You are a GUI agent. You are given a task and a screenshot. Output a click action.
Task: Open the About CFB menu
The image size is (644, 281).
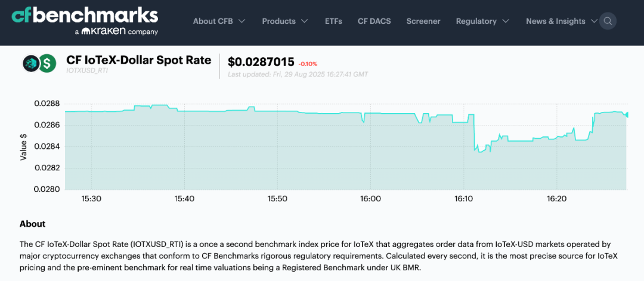(213, 21)
